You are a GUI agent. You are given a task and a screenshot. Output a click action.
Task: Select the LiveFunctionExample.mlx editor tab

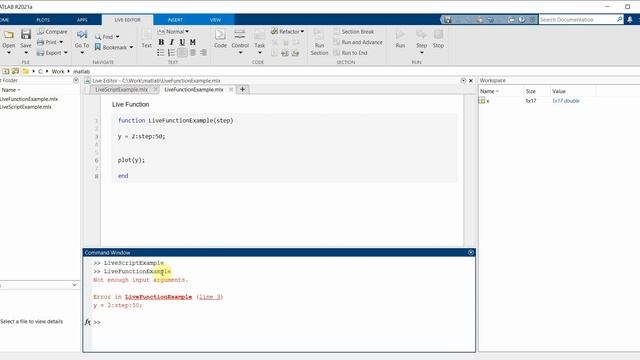(x=194, y=89)
